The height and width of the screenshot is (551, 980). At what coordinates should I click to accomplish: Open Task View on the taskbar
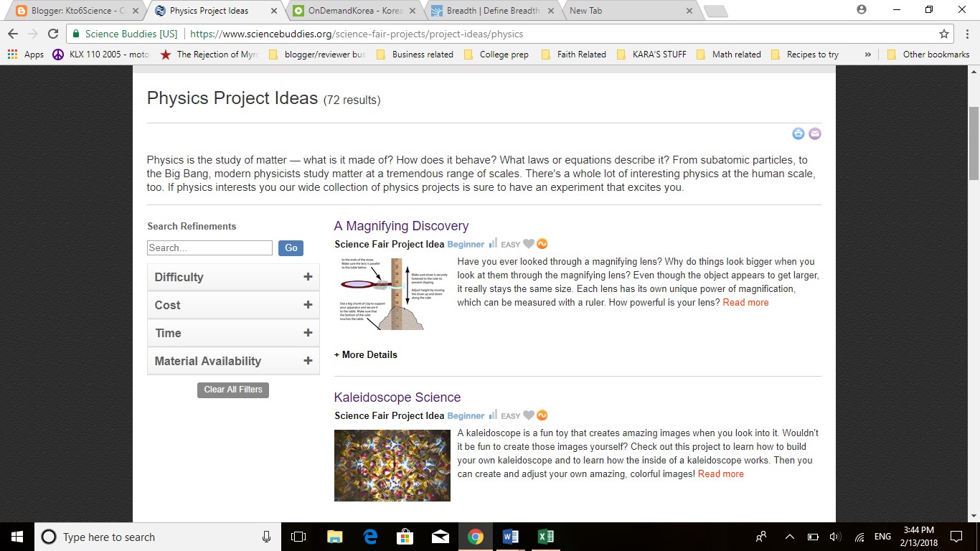[298, 537]
